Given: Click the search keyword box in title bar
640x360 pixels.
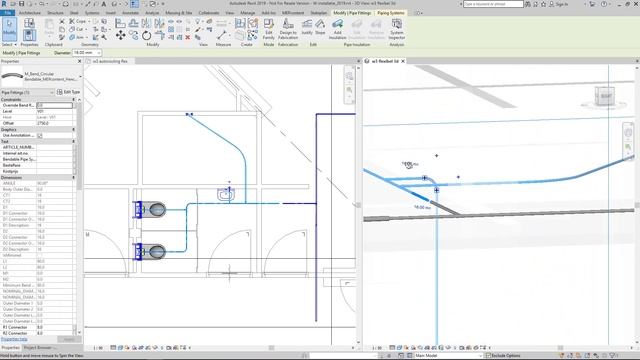Looking at the screenshot, I should [x=493, y=4].
